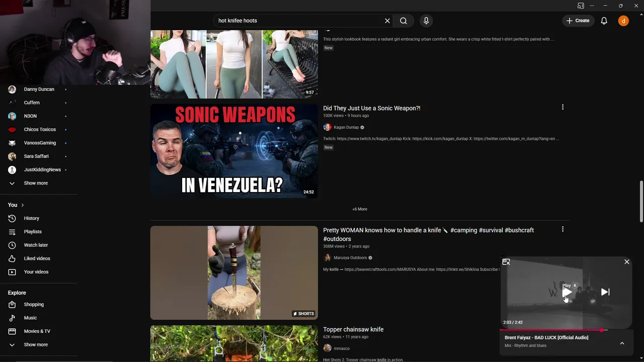Open the notifications bell
Screen dimensions: 644x362
click(604, 21)
